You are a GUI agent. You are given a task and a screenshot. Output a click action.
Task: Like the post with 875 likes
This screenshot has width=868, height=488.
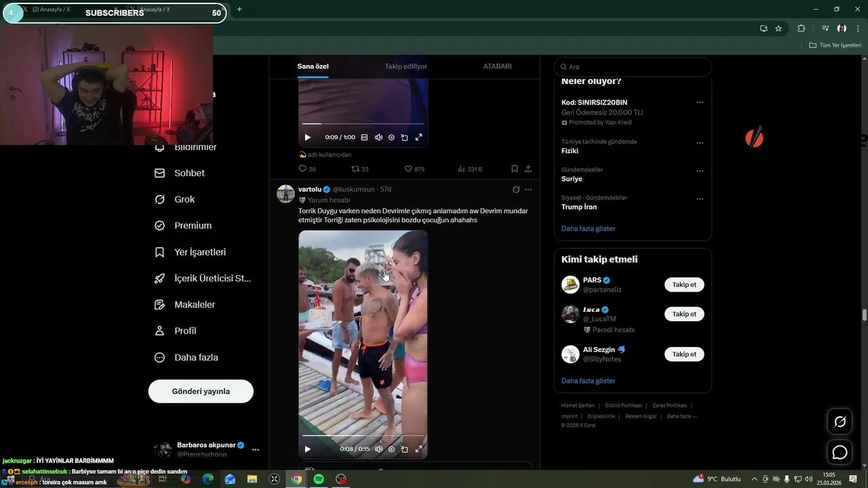414,169
